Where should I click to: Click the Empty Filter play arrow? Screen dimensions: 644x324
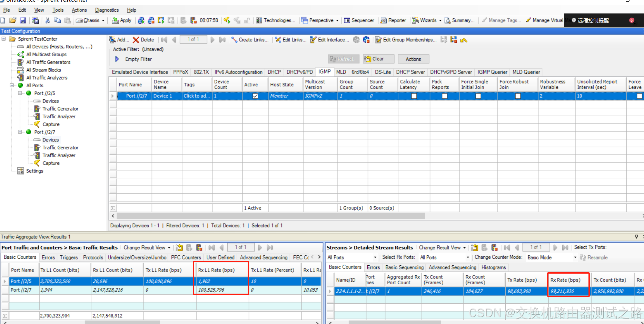117,59
